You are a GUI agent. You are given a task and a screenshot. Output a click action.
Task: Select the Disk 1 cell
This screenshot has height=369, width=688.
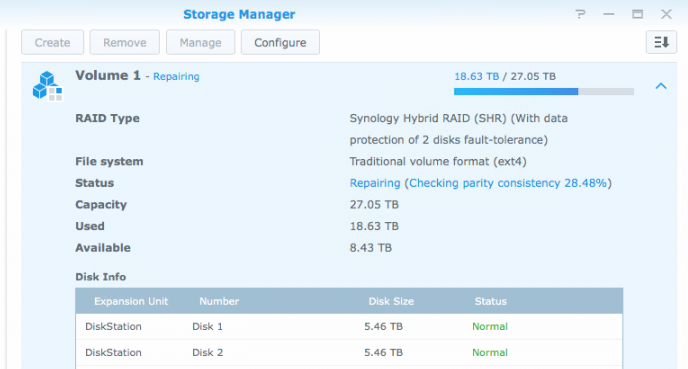[x=207, y=326]
